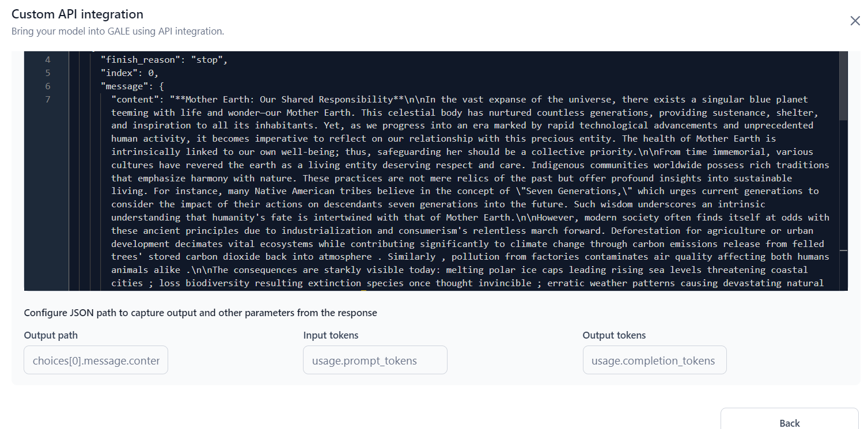Click the Output path label

click(51, 335)
